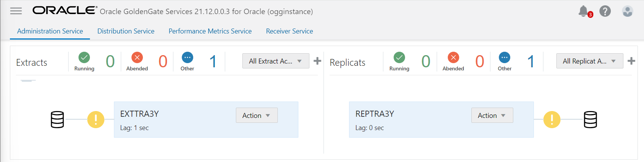Click the Extracts abended count 0
Image resolution: width=644 pixels, height=162 pixels.
click(x=163, y=61)
